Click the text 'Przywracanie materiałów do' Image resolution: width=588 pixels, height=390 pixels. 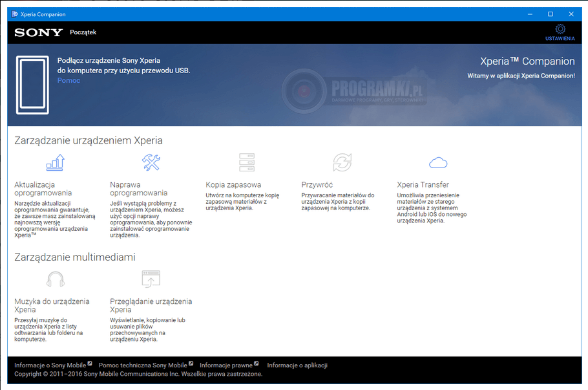coord(337,195)
